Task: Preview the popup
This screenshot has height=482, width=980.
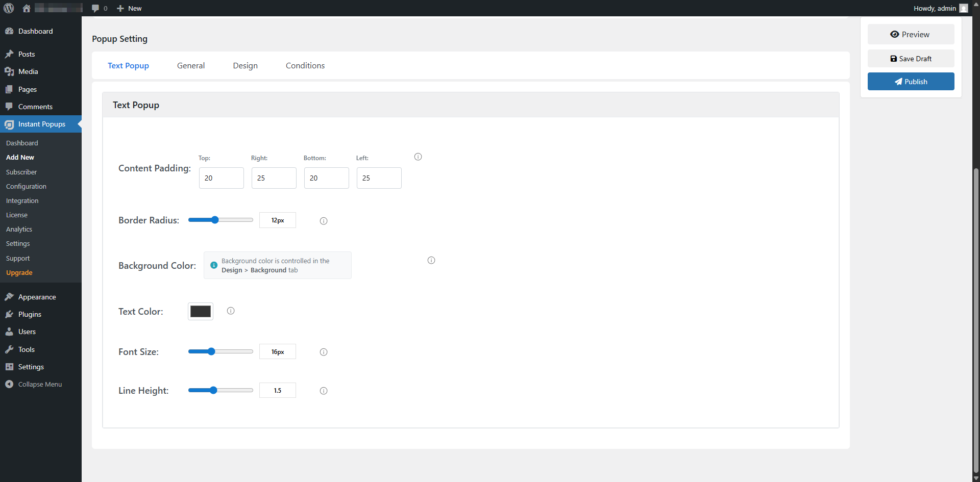Action: 911,35
